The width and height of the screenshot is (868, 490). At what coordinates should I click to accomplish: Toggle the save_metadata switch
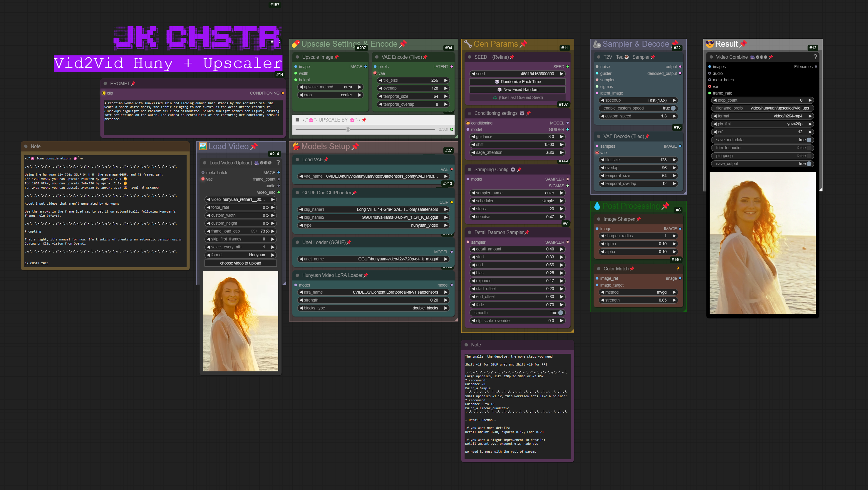809,140
